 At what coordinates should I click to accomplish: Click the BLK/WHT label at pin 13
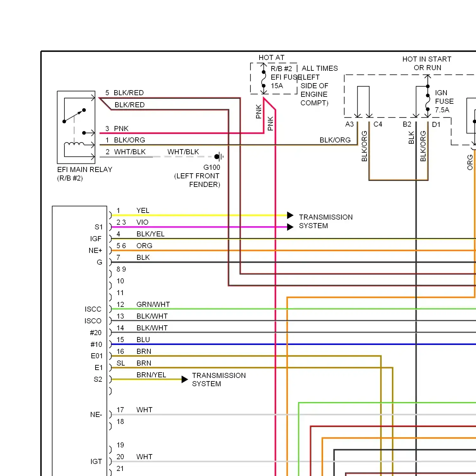(152, 316)
